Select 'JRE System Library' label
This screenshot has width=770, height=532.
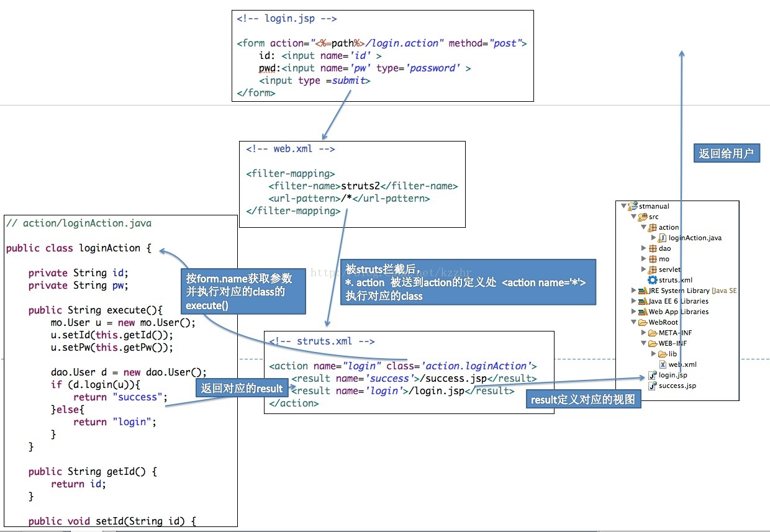pyautogui.click(x=679, y=291)
